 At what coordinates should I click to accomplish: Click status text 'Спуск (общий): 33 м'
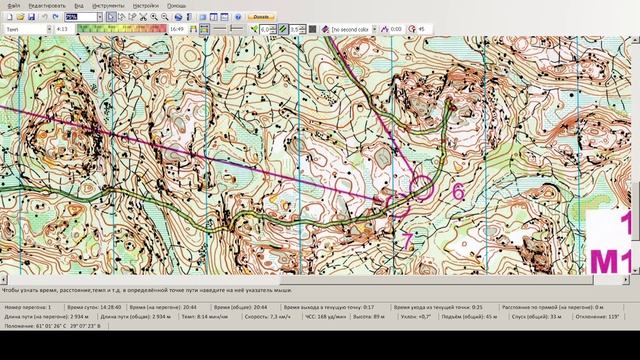coord(537,316)
